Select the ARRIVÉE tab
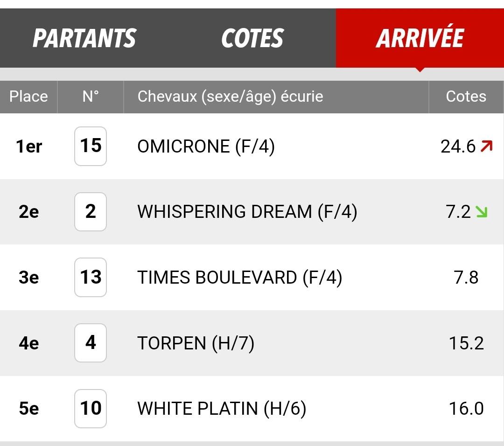 [x=420, y=38]
